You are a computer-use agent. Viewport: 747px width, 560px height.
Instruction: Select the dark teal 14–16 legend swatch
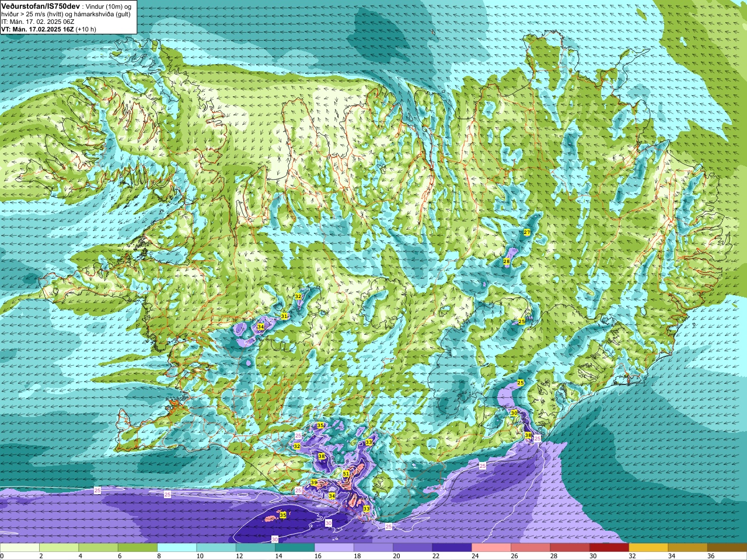pos(295,548)
